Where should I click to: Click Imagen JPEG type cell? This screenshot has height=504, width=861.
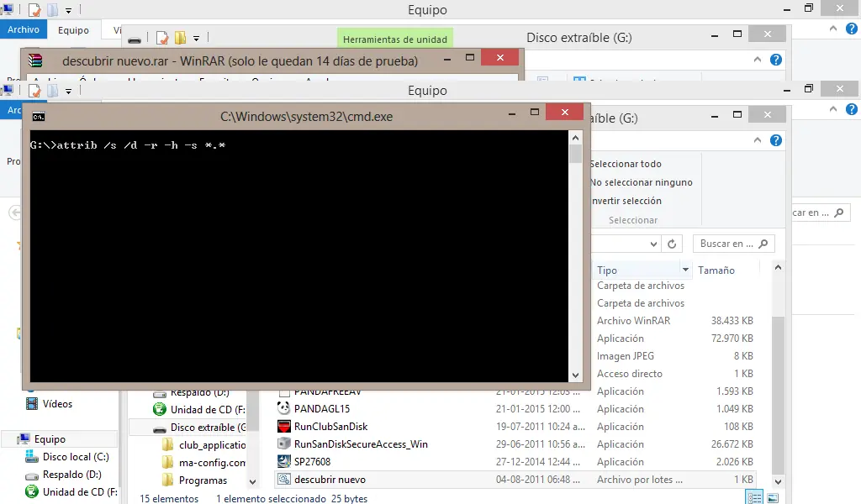(x=626, y=356)
